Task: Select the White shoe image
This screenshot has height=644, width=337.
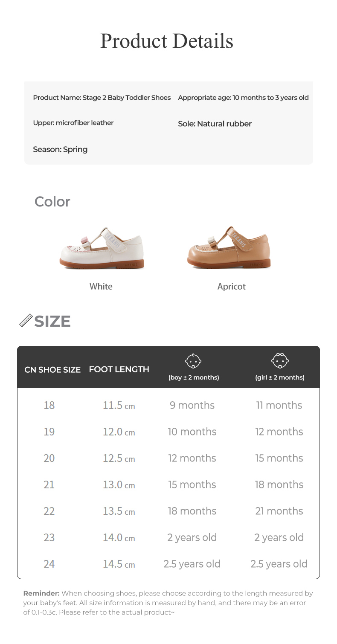Action: click(x=102, y=247)
